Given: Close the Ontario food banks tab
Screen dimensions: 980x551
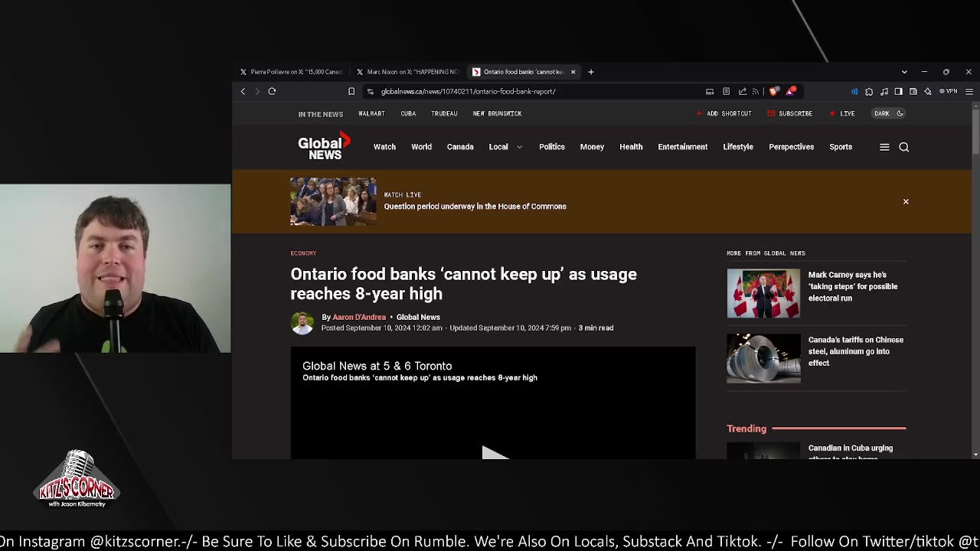Looking at the screenshot, I should click(573, 72).
